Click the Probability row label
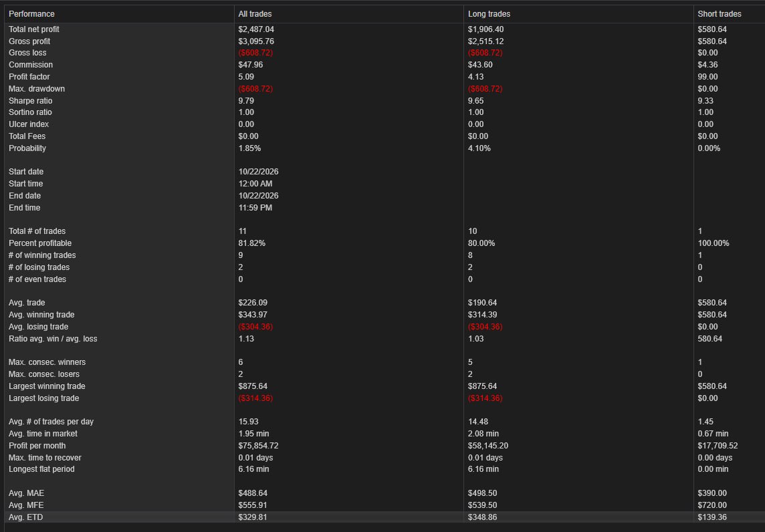This screenshot has height=532, width=765. [x=27, y=148]
